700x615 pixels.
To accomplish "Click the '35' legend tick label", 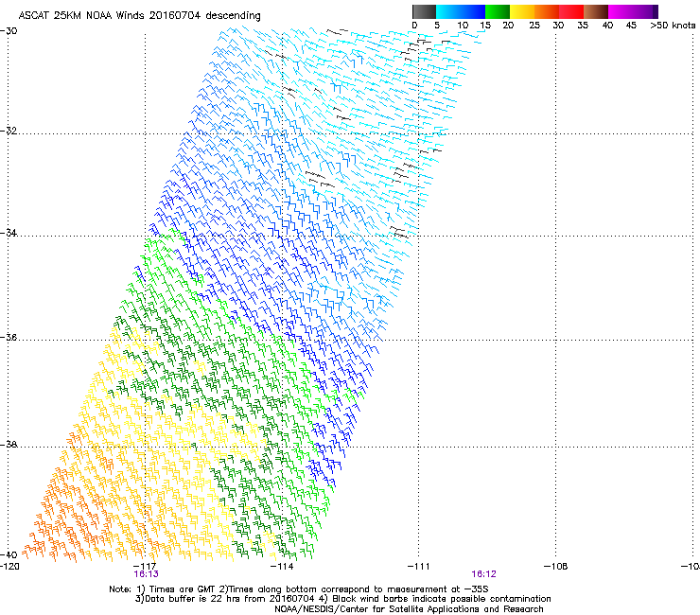I will [x=583, y=26].
